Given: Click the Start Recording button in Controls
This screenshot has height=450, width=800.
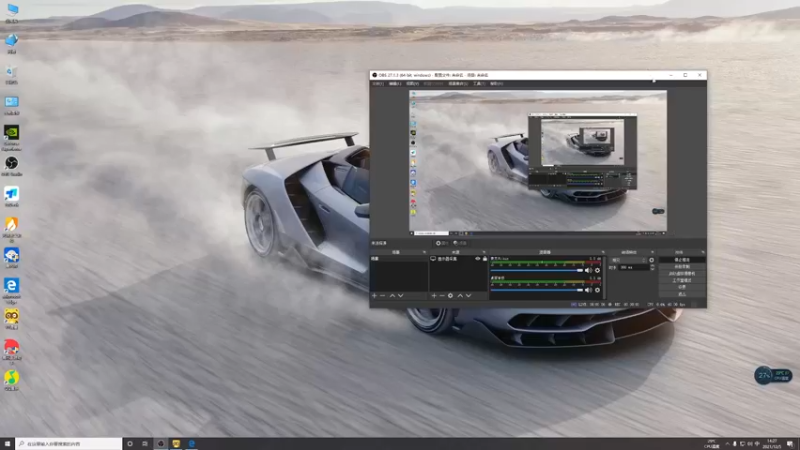Looking at the screenshot, I should 682,267.
